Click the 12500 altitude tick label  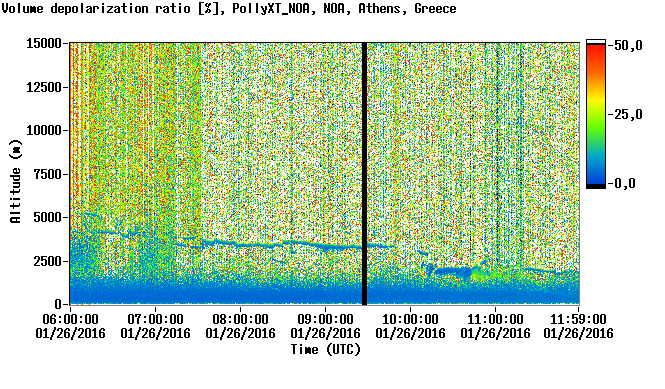click(x=44, y=87)
